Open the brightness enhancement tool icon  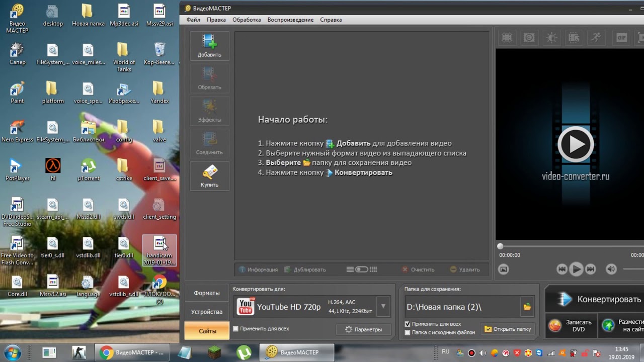pyautogui.click(x=551, y=38)
